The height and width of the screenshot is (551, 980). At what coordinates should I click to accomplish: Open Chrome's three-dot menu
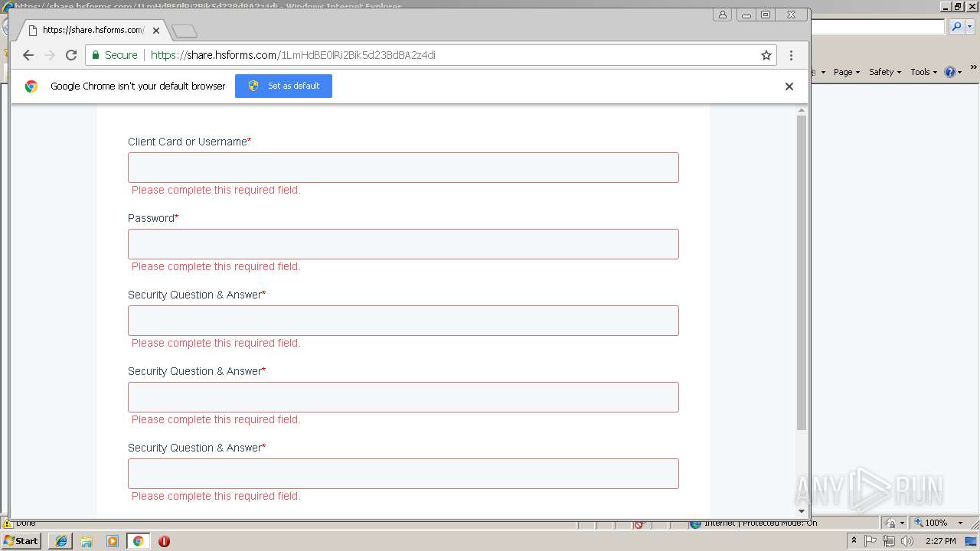(791, 55)
